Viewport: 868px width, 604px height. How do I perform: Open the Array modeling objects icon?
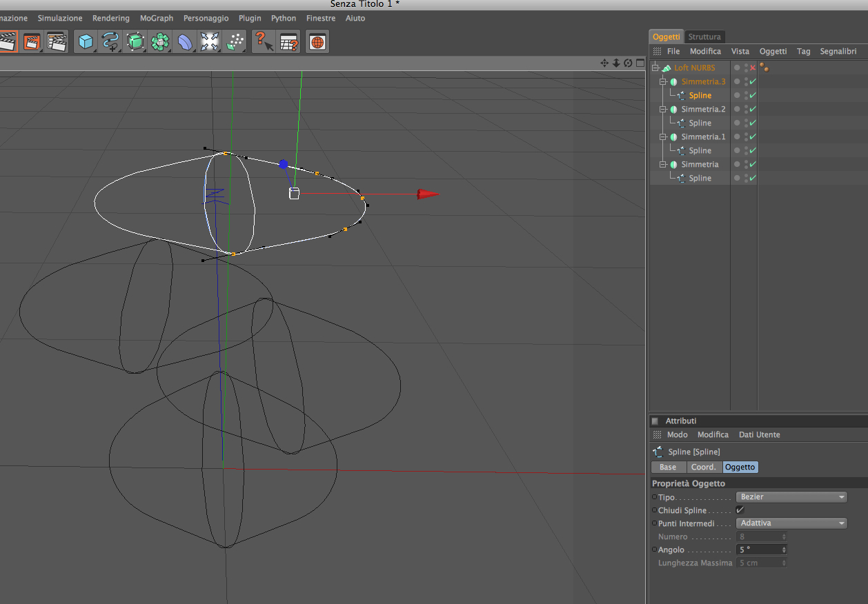(160, 42)
